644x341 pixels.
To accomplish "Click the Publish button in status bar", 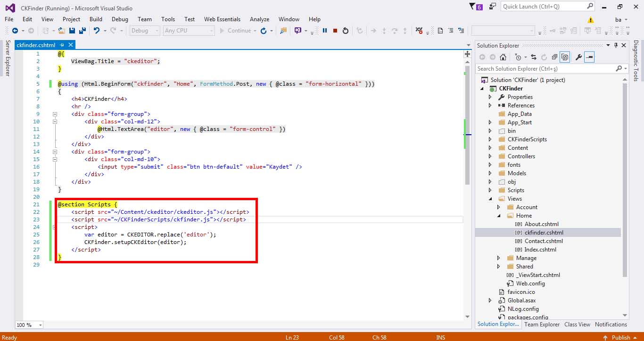I will click(621, 337).
